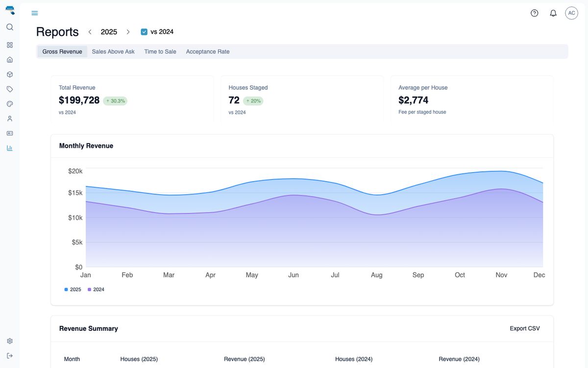This screenshot has width=588, height=368.
Task: Uncheck the vs 2024 comparison checkbox
Action: [x=144, y=32]
